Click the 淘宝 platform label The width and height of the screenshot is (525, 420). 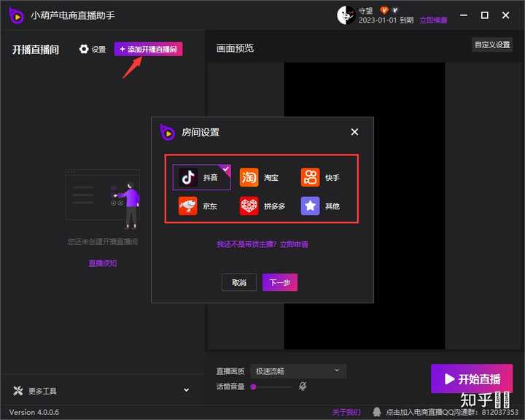click(x=271, y=177)
